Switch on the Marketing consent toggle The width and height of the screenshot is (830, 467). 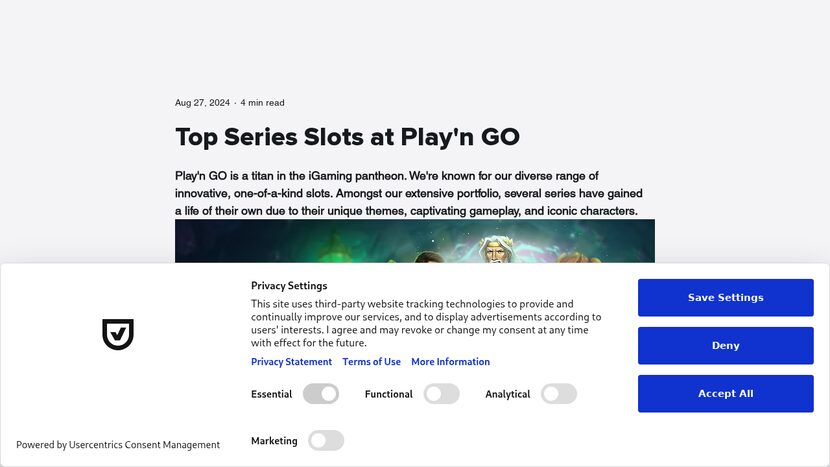point(326,440)
